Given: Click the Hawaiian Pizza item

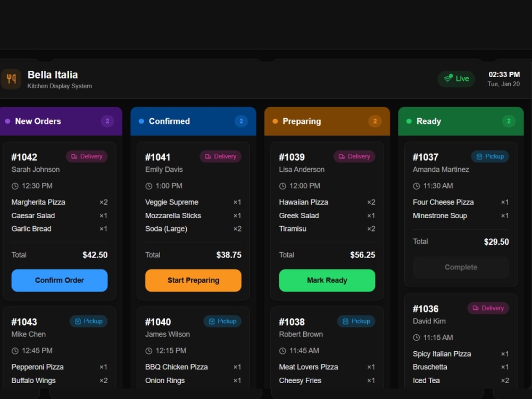Looking at the screenshot, I should point(303,202).
